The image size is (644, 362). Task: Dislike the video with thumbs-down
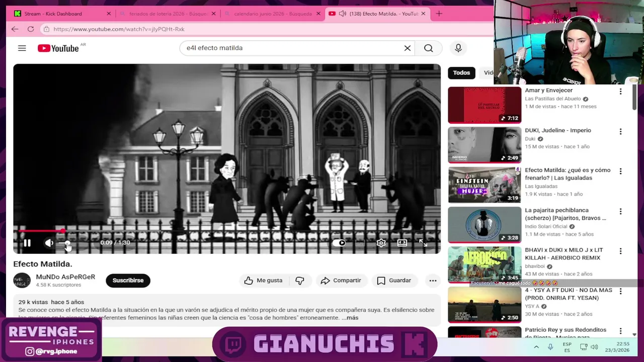tap(300, 281)
